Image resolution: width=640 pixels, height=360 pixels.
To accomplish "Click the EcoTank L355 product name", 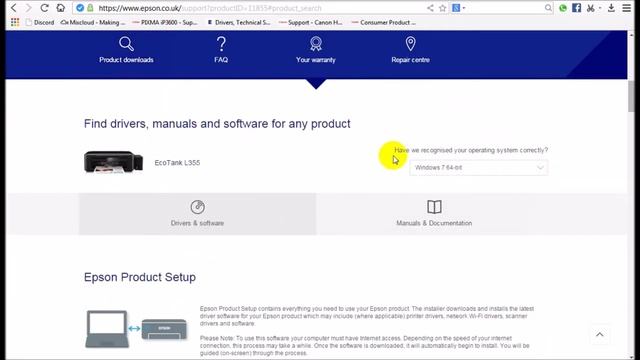I will click(177, 162).
